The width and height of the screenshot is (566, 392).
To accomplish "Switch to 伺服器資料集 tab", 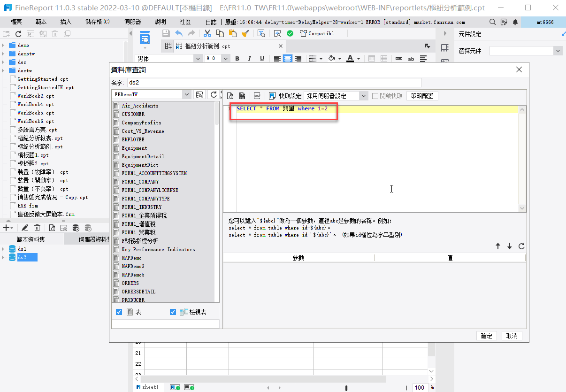I will (x=86, y=239).
